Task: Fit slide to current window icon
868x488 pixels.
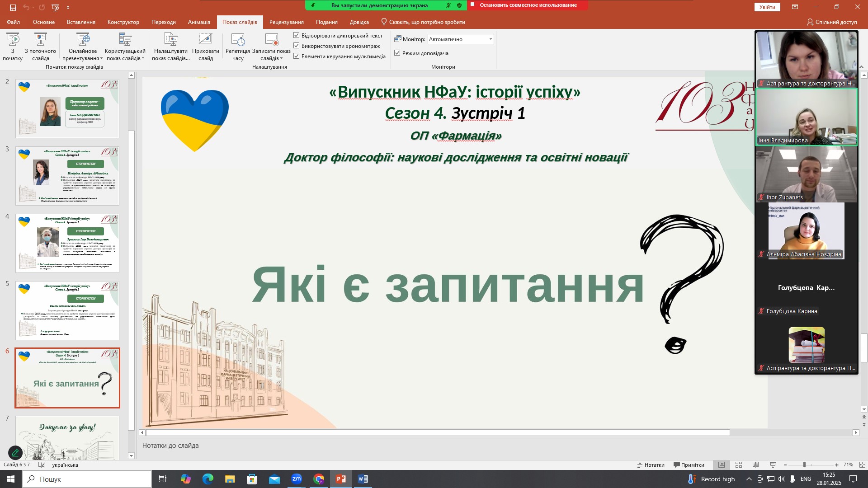Action: point(862,465)
